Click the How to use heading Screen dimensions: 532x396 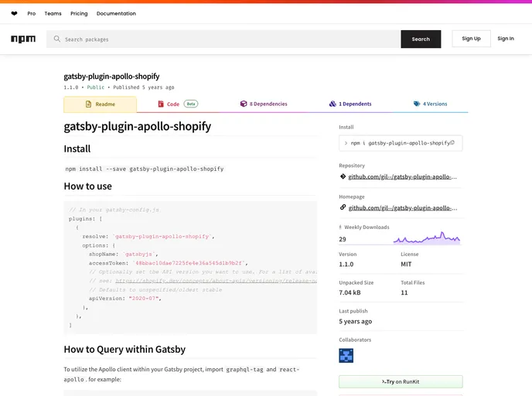[x=88, y=186]
